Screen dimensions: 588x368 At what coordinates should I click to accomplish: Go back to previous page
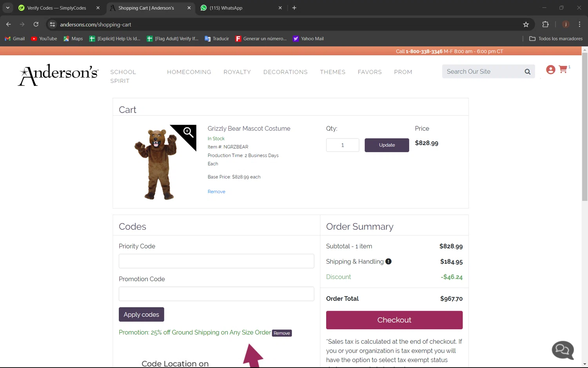(x=9, y=24)
